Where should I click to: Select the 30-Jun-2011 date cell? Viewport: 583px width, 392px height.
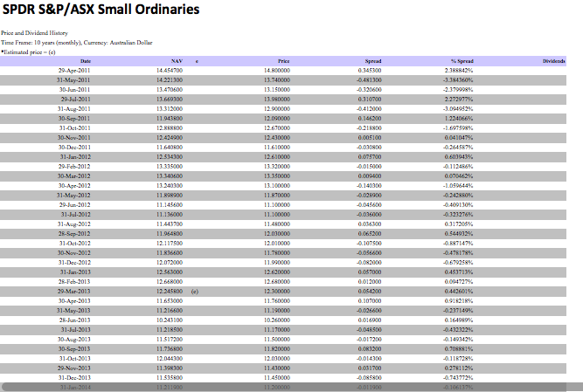(74, 90)
